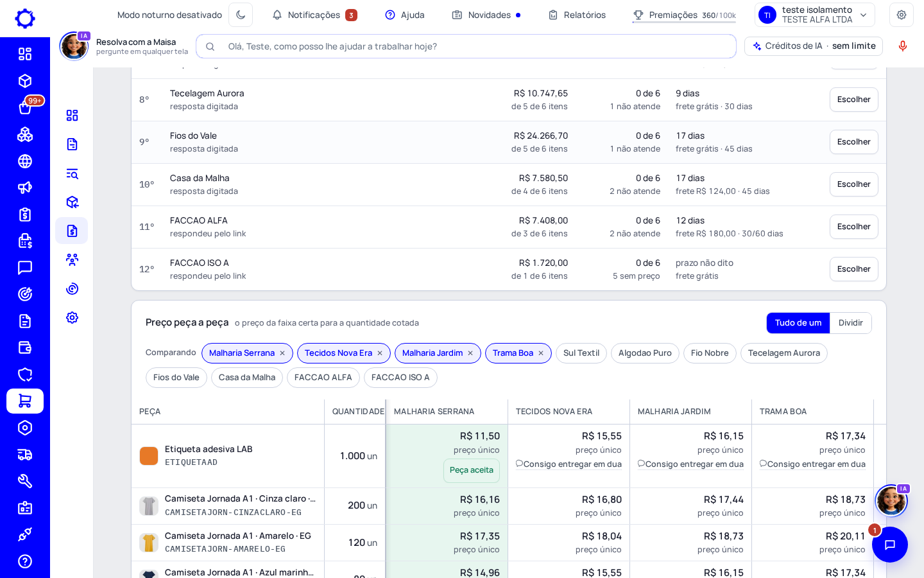Click the red microphone icon
This screenshot has height=578, width=924.
point(903,46)
